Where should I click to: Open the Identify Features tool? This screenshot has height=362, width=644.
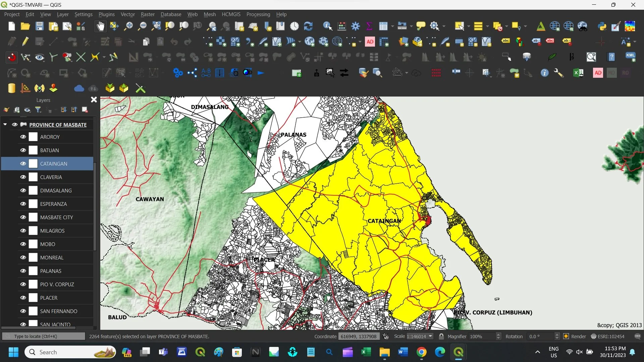(x=327, y=26)
